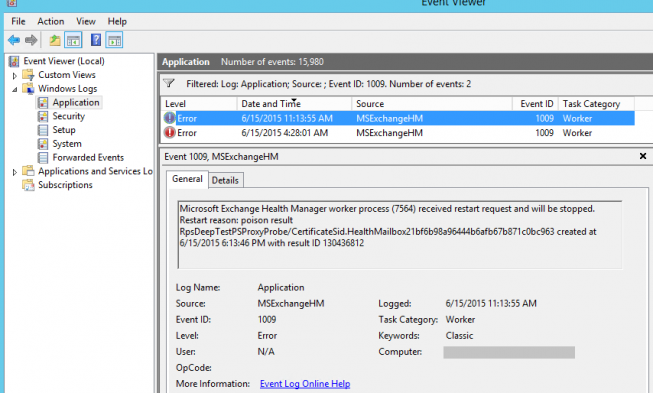Click the Windows Logs folder icon
653x393 pixels.
(28, 89)
